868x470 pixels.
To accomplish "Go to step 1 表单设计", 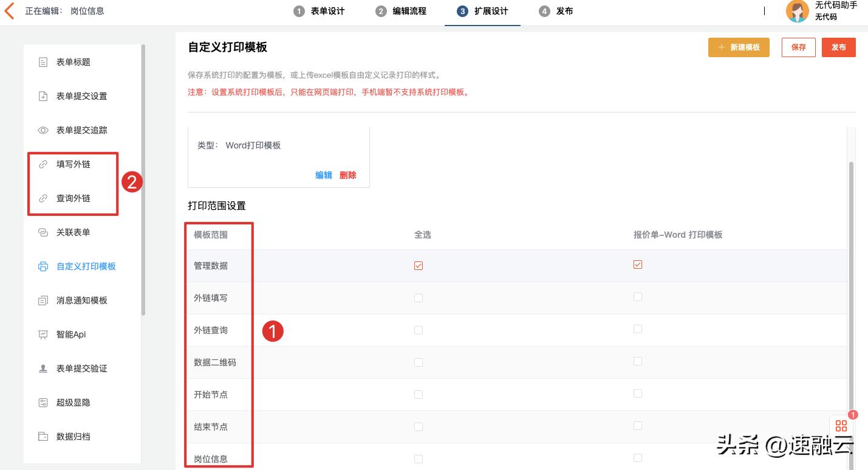I will pos(319,11).
